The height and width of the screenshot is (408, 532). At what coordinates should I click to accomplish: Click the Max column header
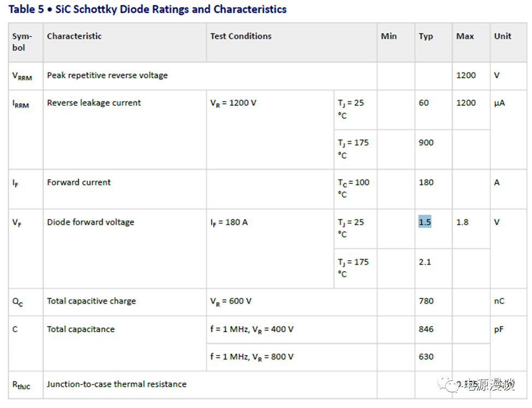pos(465,36)
